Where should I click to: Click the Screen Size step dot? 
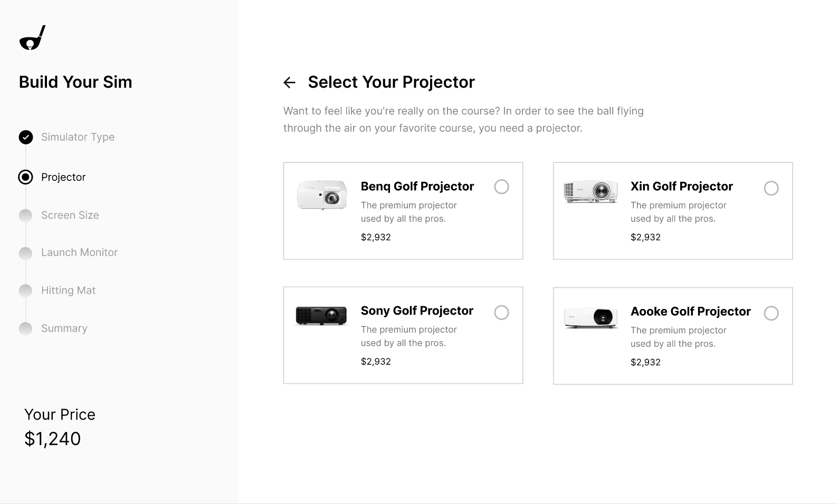coord(25,215)
